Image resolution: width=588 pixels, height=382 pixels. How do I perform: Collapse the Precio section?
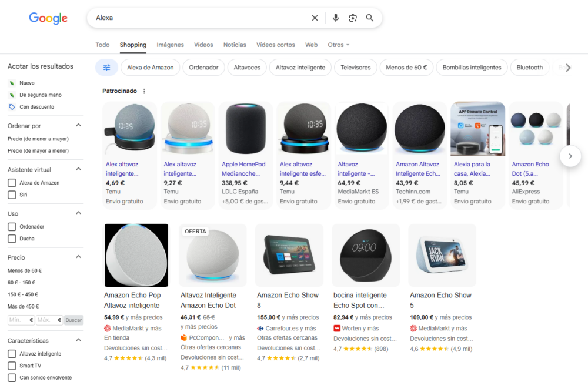coord(78,257)
